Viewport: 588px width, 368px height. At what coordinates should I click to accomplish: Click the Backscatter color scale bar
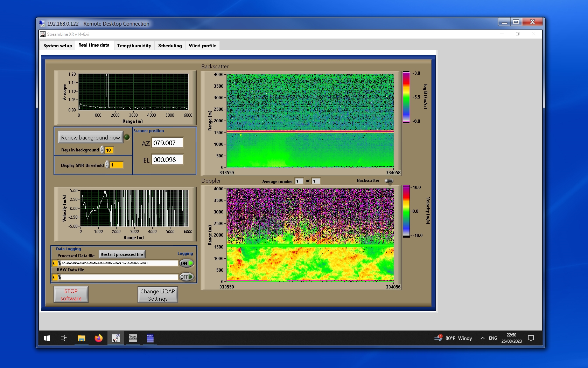pyautogui.click(x=406, y=97)
